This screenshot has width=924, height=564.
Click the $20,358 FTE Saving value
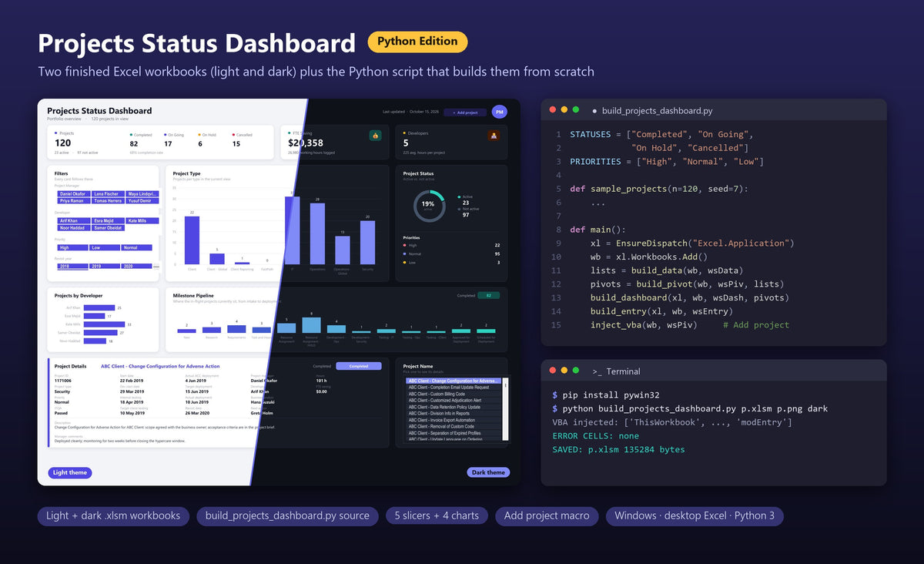306,143
